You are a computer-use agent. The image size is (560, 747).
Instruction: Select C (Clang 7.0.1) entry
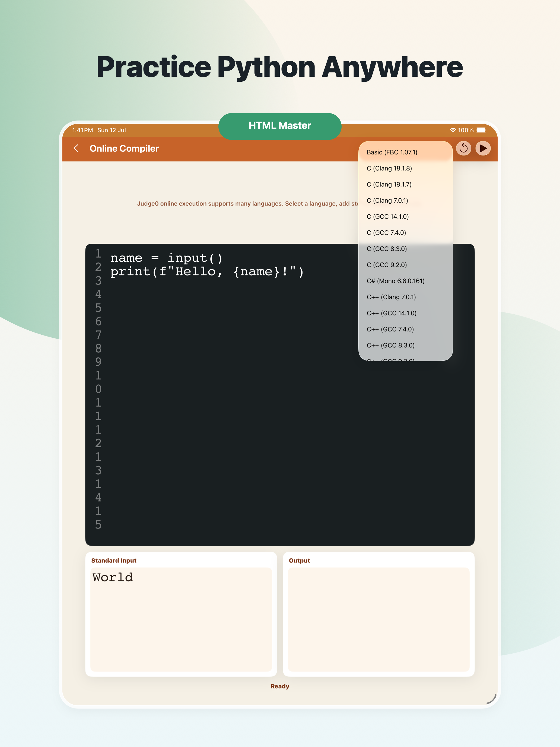[405, 201]
